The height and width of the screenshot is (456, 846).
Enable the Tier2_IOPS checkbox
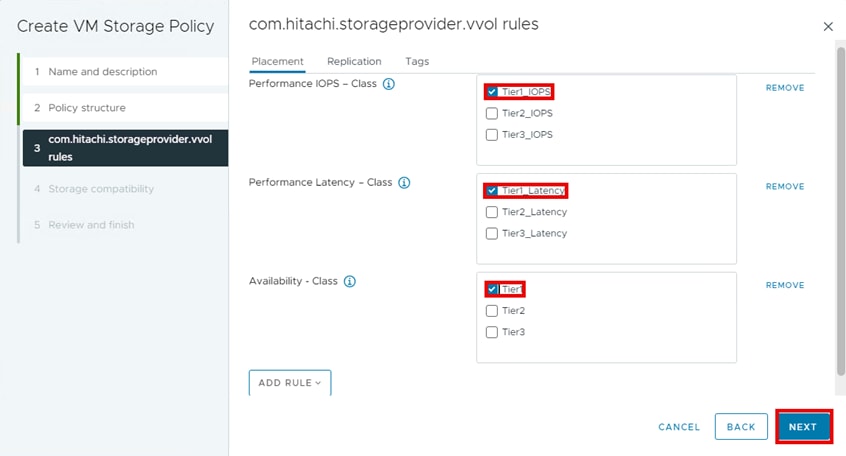(x=492, y=113)
